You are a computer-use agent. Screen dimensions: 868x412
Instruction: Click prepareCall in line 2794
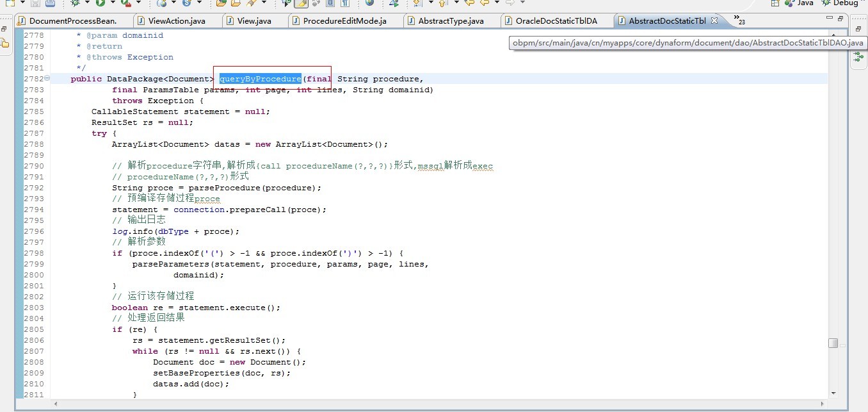tap(260, 210)
